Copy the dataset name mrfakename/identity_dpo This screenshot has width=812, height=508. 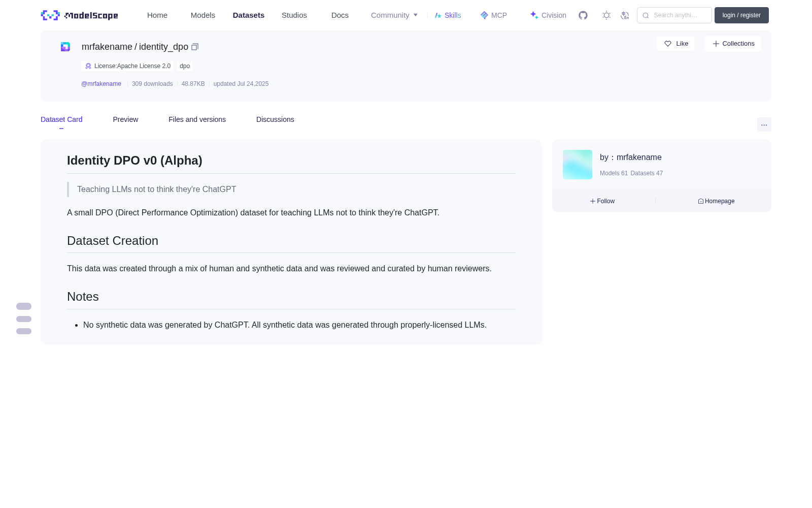click(x=195, y=47)
